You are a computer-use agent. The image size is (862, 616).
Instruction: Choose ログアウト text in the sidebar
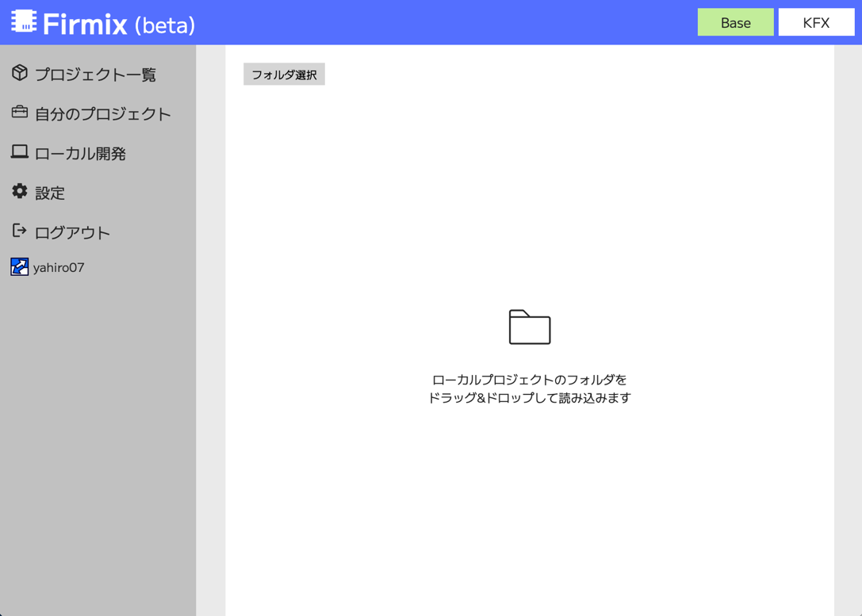(x=72, y=233)
